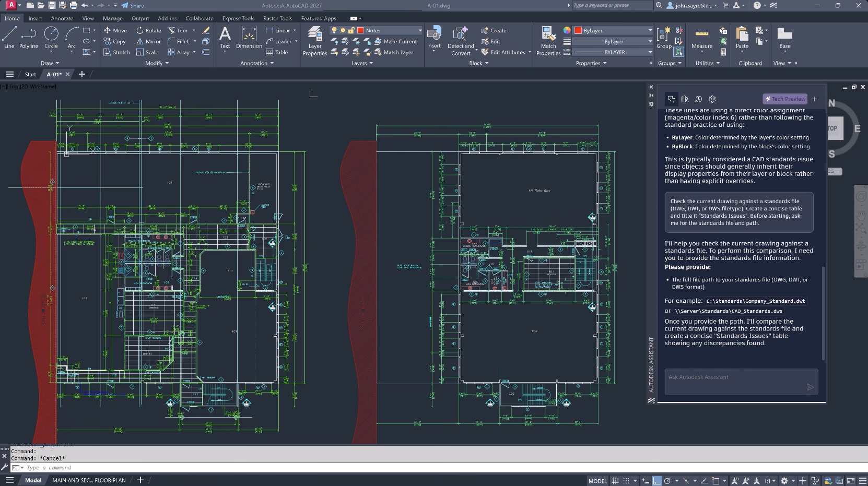Open the Insert ribbon tab
868x486 pixels.
[x=36, y=18]
